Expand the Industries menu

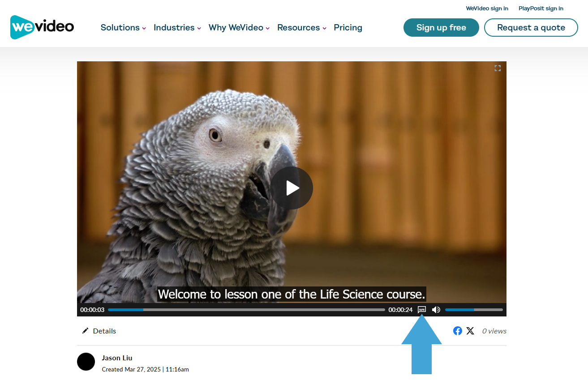pyautogui.click(x=177, y=27)
